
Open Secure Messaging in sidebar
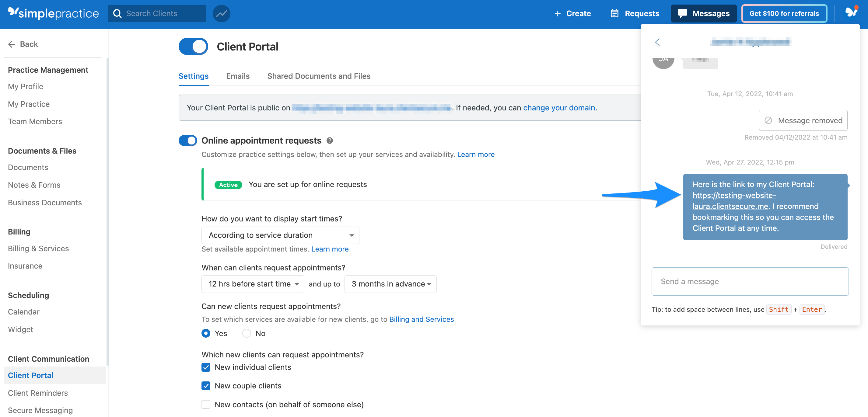(40, 410)
